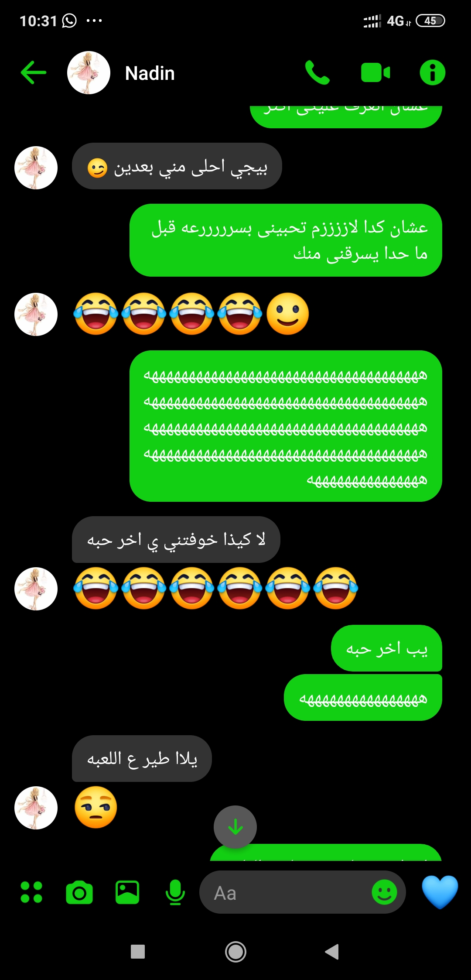Tap the microphone to record voice

[175, 892]
